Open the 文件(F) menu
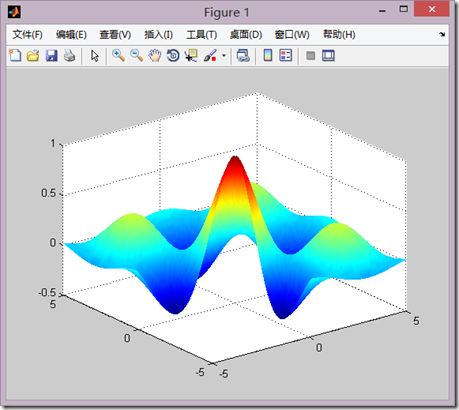 pyautogui.click(x=27, y=34)
